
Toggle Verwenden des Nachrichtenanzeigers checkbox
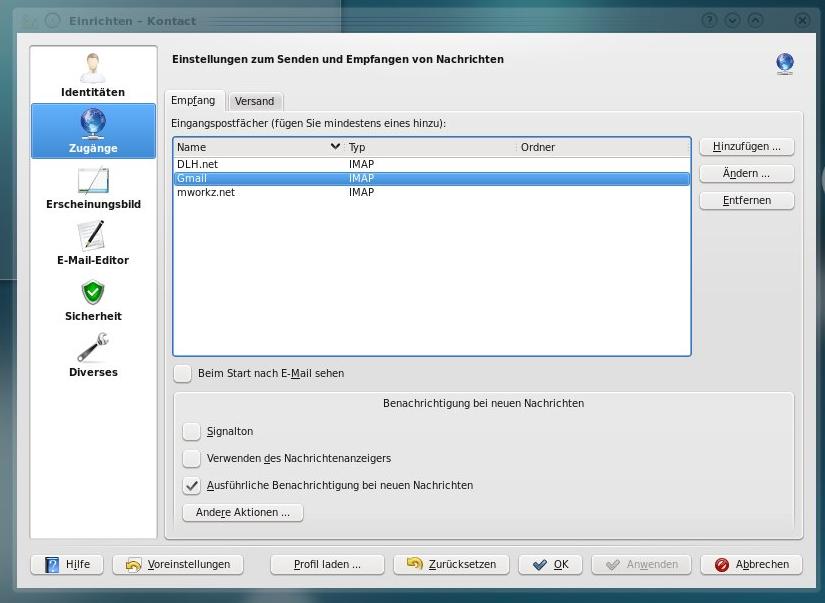pyautogui.click(x=192, y=459)
